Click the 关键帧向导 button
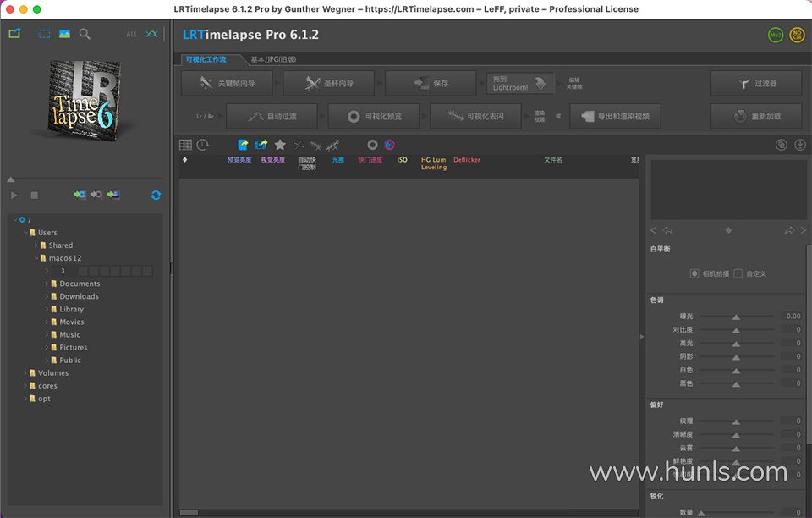This screenshot has width=812, height=518. pos(227,84)
